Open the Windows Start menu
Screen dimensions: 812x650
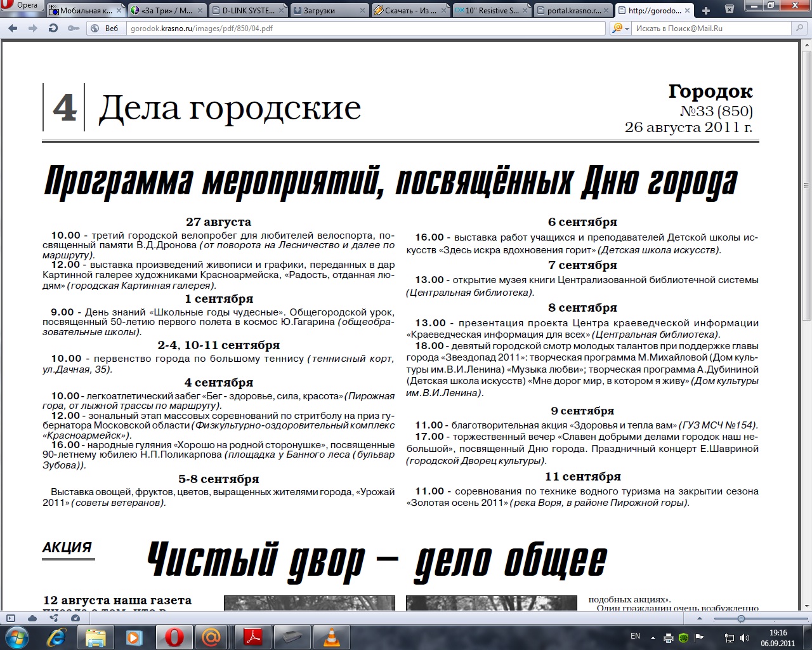[x=17, y=637]
